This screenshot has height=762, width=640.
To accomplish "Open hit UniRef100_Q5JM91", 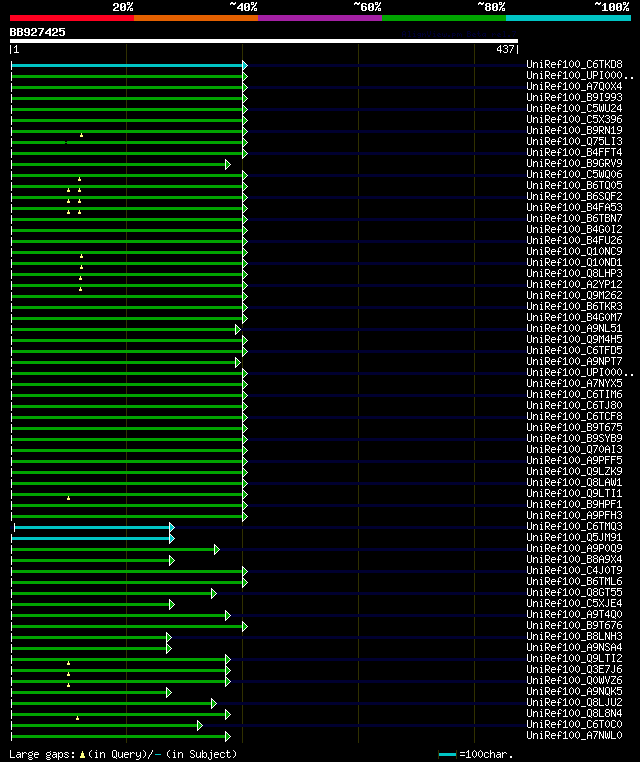I will point(574,537).
